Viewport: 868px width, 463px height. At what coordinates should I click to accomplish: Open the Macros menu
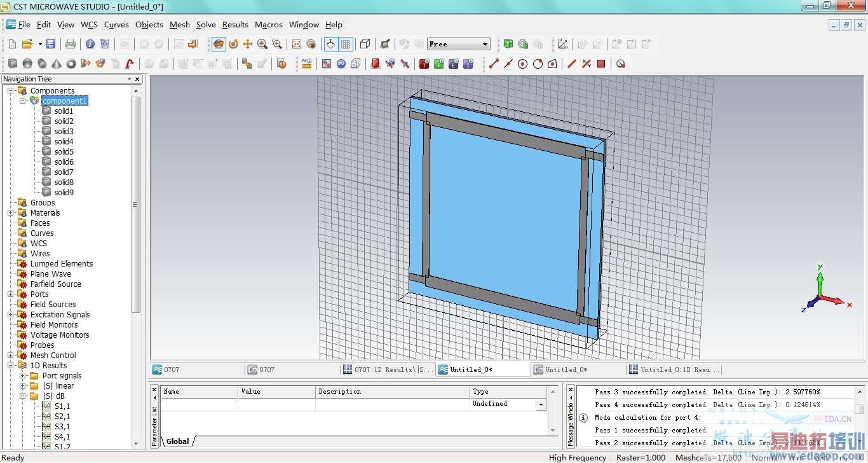tap(269, 24)
